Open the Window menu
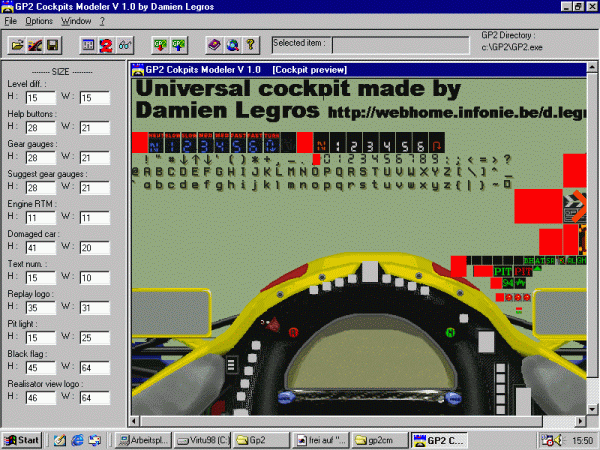 [75, 20]
